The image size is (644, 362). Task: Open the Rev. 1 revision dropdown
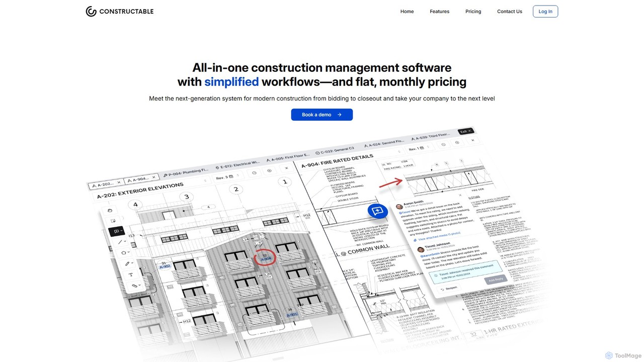[419, 148]
